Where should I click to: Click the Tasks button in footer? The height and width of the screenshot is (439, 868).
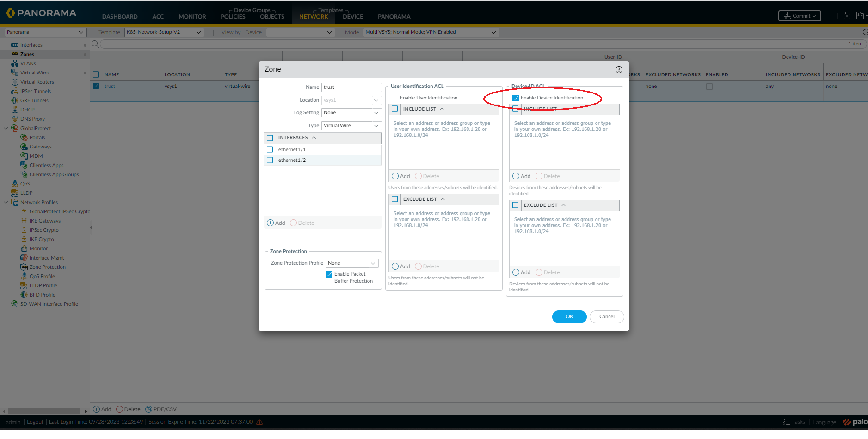pos(794,422)
